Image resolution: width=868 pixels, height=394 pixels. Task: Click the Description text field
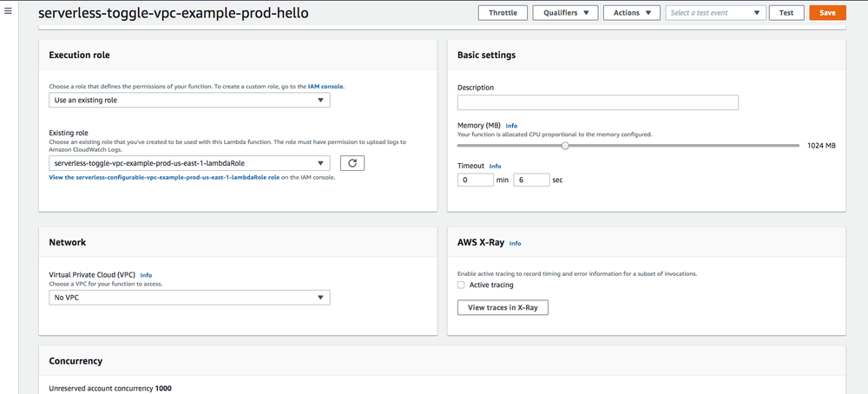click(x=597, y=102)
